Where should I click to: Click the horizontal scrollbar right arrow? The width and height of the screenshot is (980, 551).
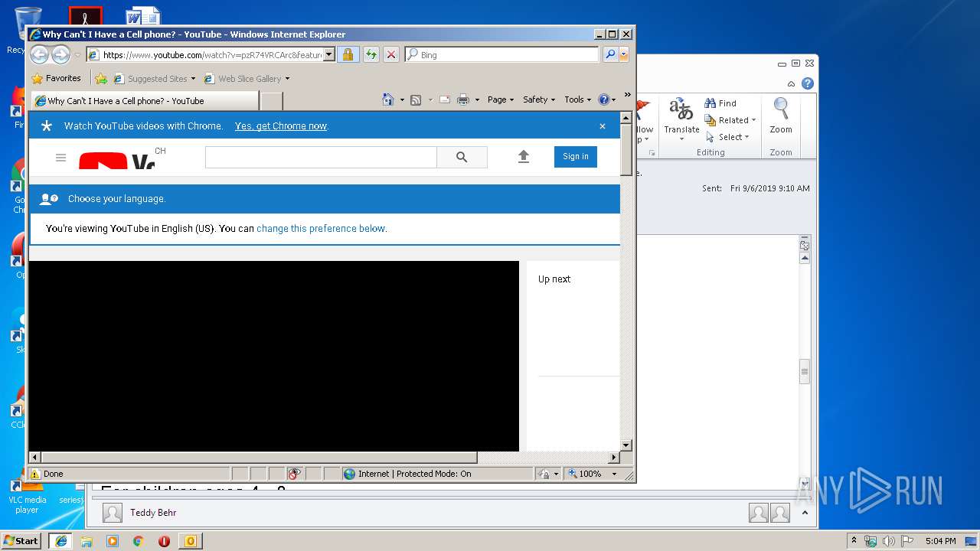[x=613, y=458]
